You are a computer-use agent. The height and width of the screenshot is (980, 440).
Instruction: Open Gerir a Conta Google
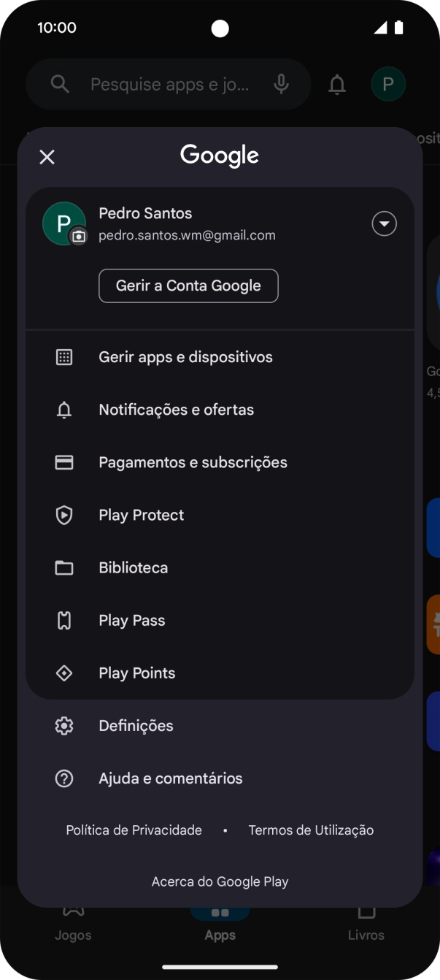(x=188, y=286)
